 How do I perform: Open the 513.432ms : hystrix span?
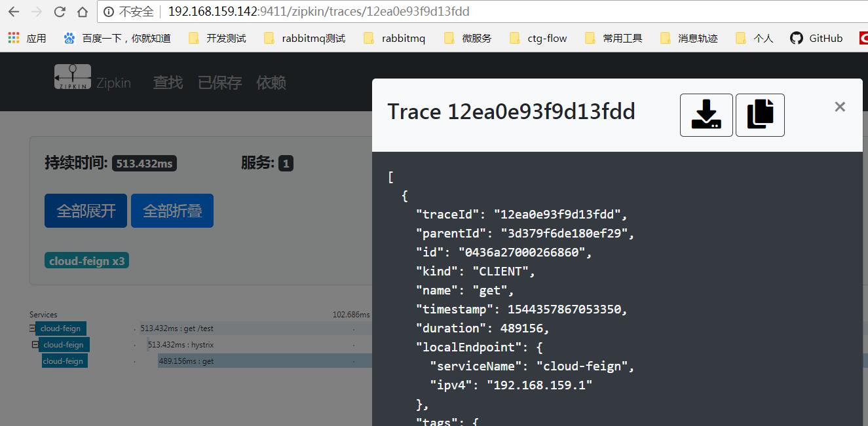point(181,345)
